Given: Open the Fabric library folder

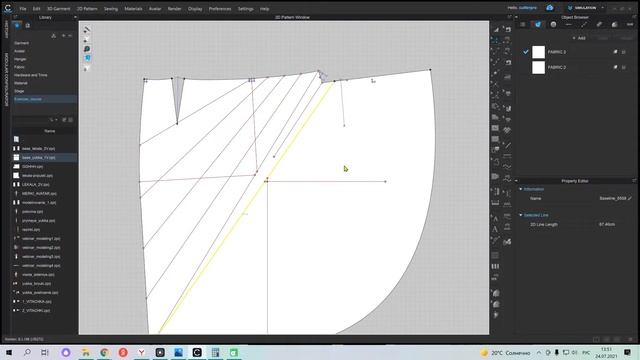Looking at the screenshot, I should click(19, 67).
